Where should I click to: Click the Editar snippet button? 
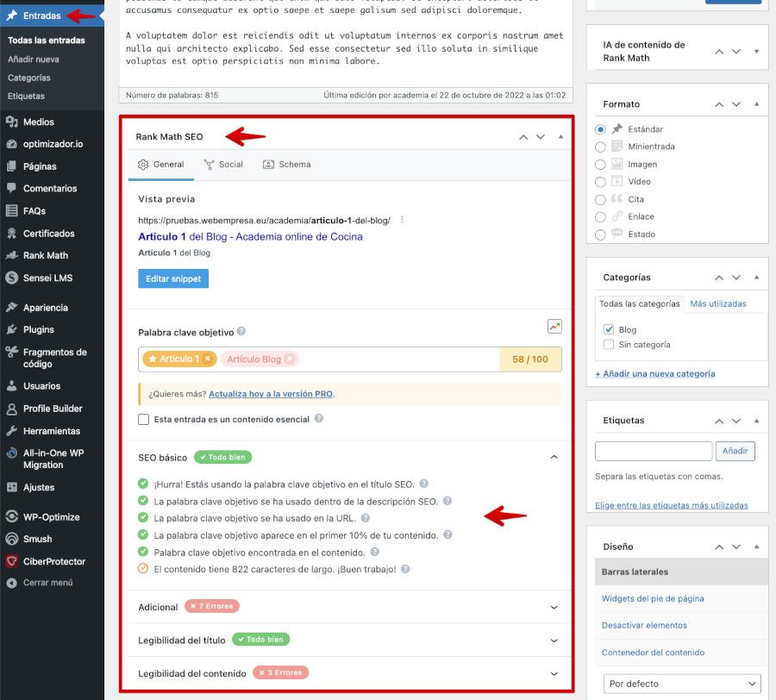[173, 278]
